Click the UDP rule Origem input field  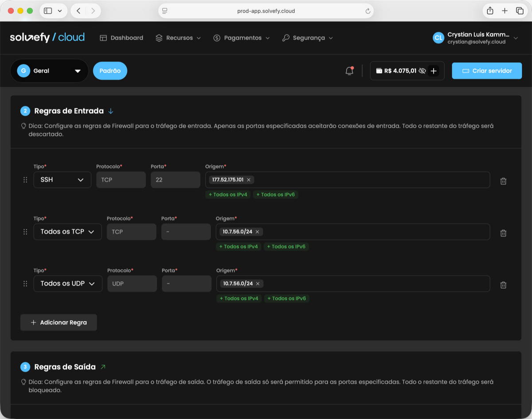(353, 283)
